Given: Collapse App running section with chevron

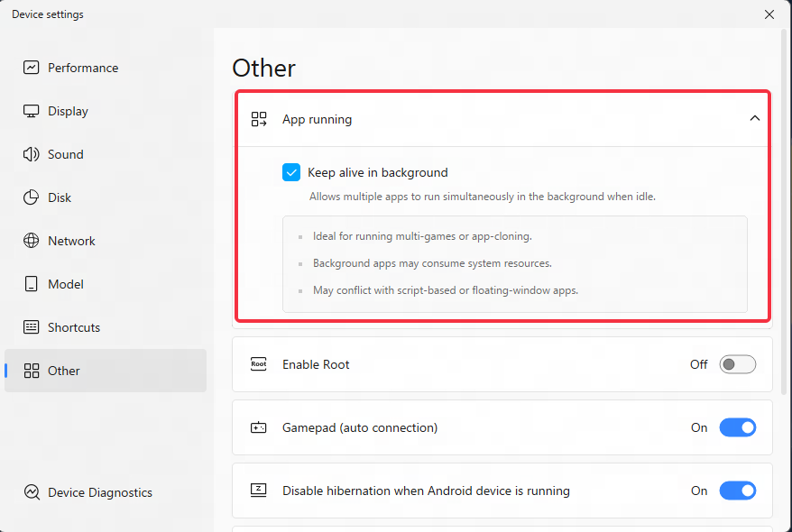Looking at the screenshot, I should pos(755,119).
